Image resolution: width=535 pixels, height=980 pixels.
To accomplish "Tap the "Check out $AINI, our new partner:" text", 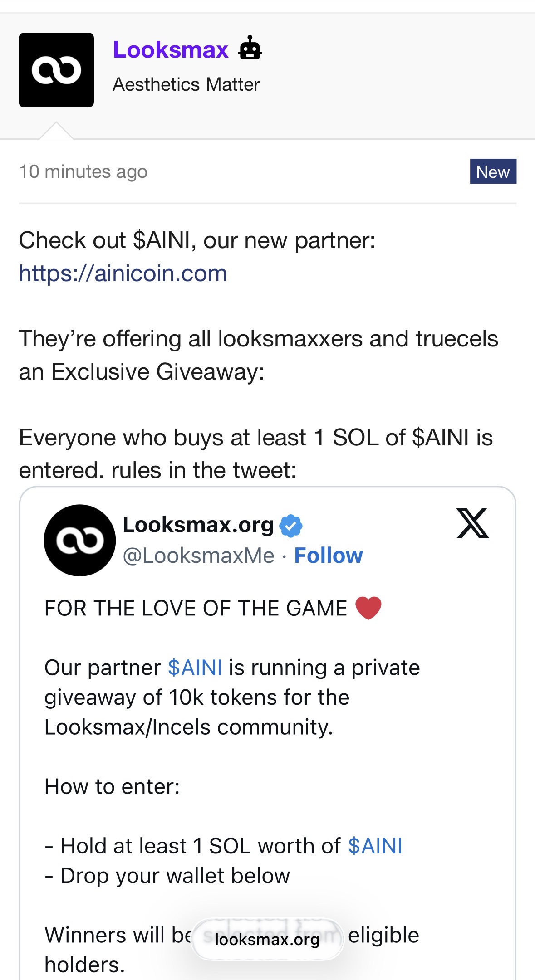I will click(x=197, y=240).
